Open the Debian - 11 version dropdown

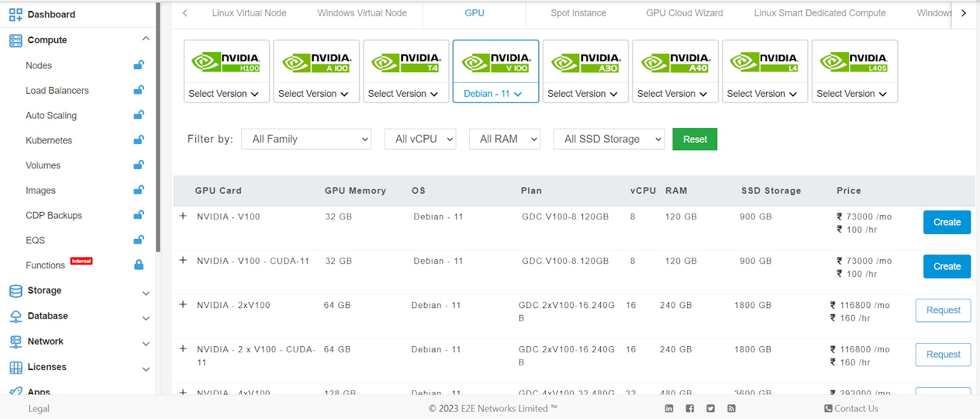coord(493,94)
